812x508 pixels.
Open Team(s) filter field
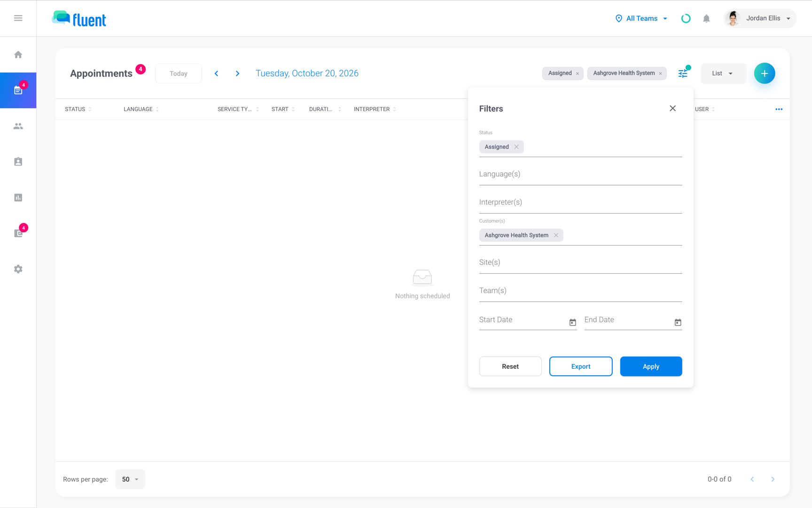580,291
